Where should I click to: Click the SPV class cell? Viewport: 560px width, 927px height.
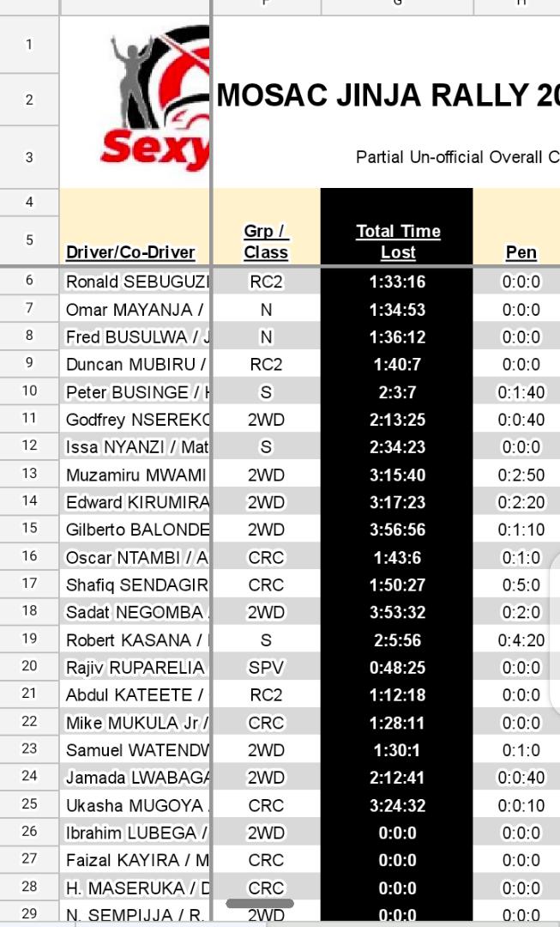click(266, 667)
